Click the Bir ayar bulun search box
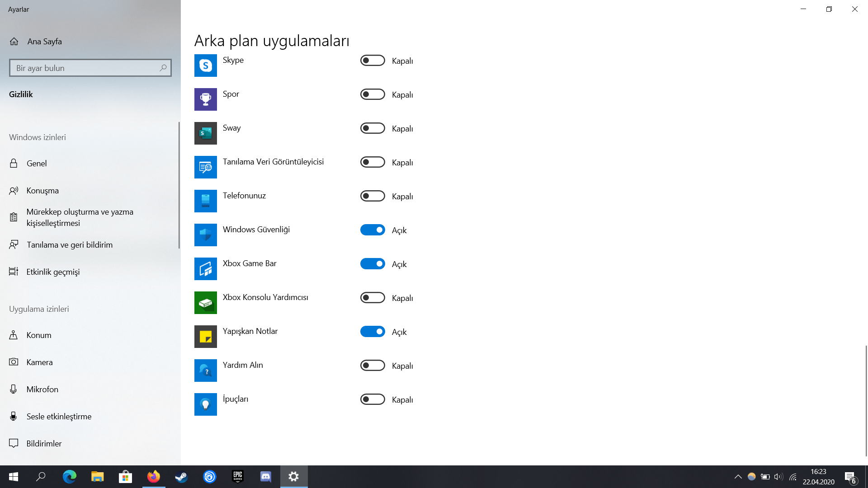This screenshot has width=868, height=488. pyautogui.click(x=86, y=68)
